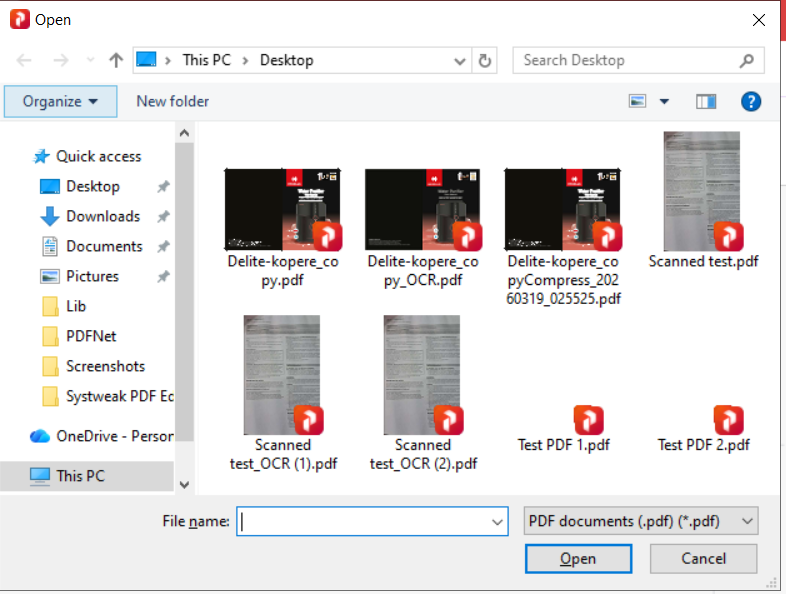This screenshot has height=594, width=786.
Task: Click the Open button
Action: 578,559
